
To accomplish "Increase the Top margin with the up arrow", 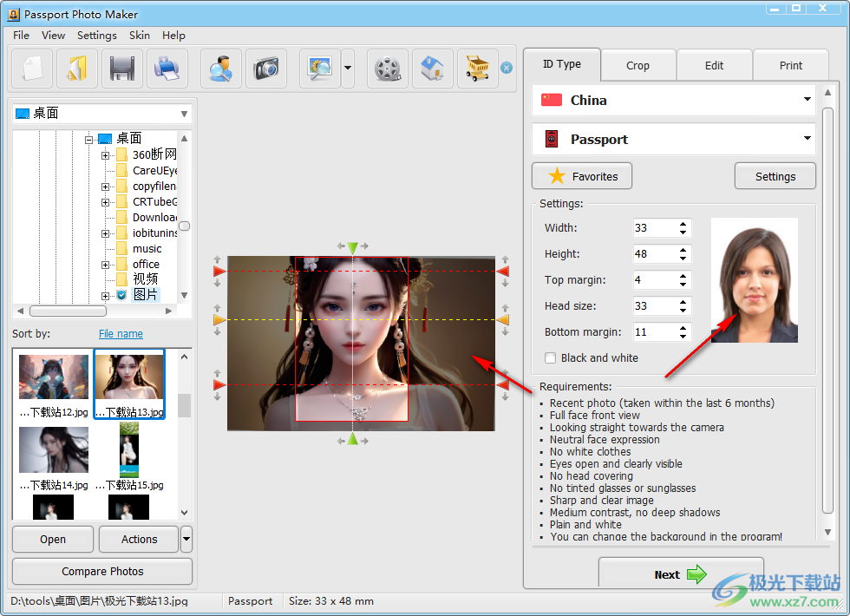I will [683, 276].
